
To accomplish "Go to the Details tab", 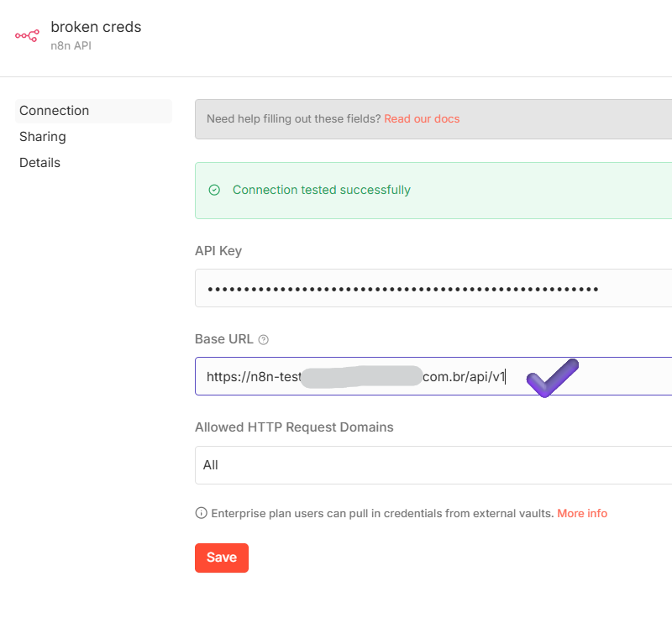I will [x=40, y=163].
